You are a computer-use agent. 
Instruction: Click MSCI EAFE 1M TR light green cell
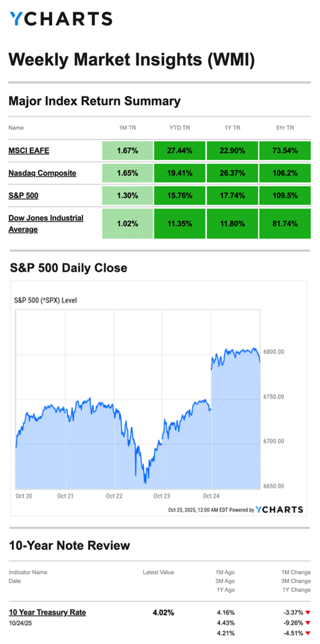[x=127, y=150]
